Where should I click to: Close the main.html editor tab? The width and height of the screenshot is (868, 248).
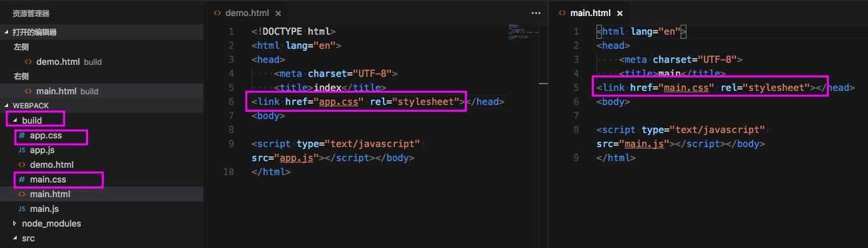[x=620, y=13]
